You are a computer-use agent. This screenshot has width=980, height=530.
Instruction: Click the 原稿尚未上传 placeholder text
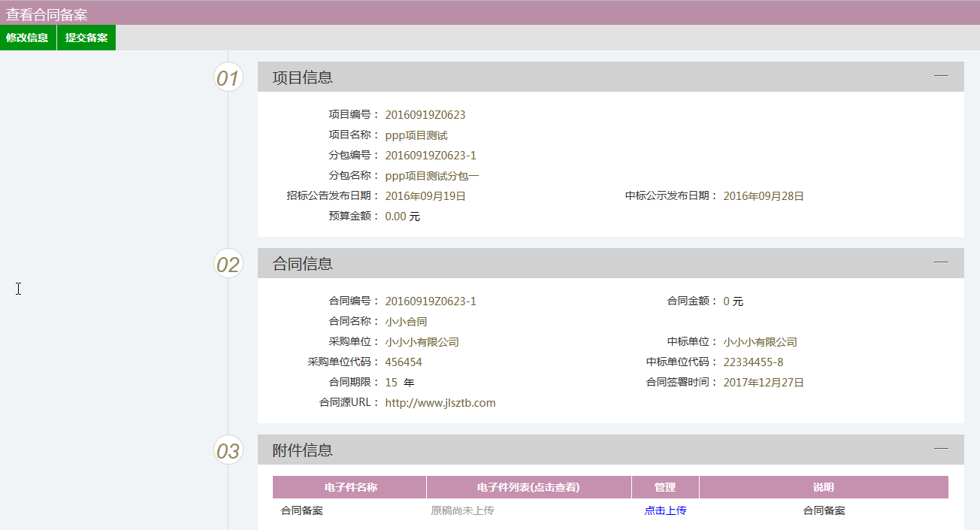[x=462, y=510]
